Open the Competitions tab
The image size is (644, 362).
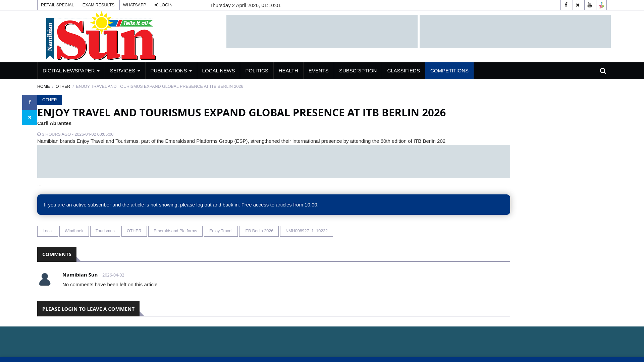coord(449,71)
